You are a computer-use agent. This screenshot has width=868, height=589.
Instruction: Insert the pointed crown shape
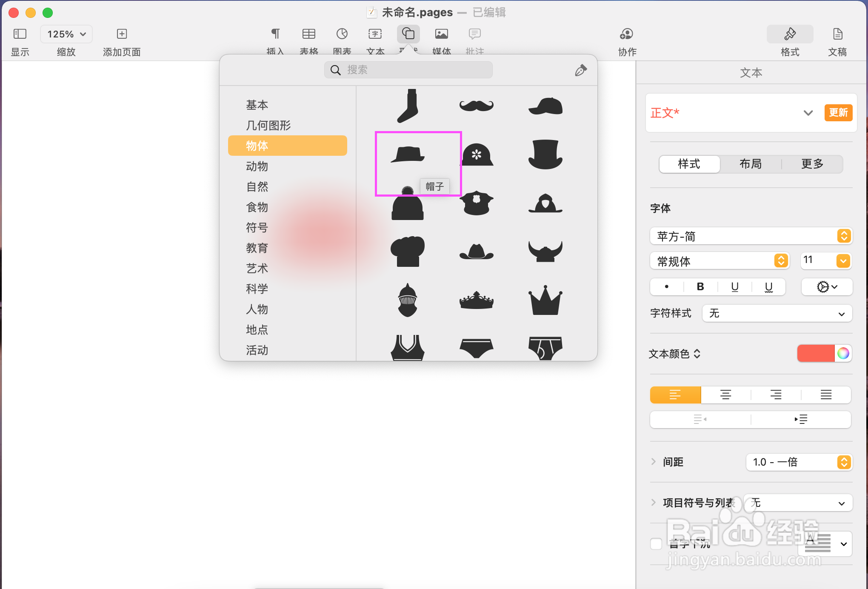[545, 300]
